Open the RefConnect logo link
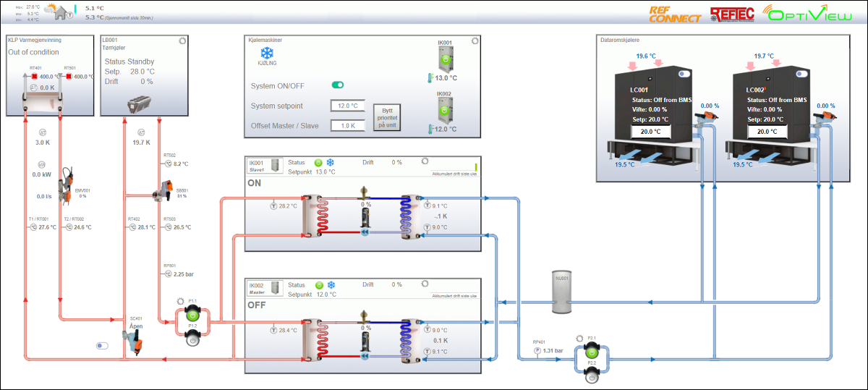868x390 pixels. (674, 14)
